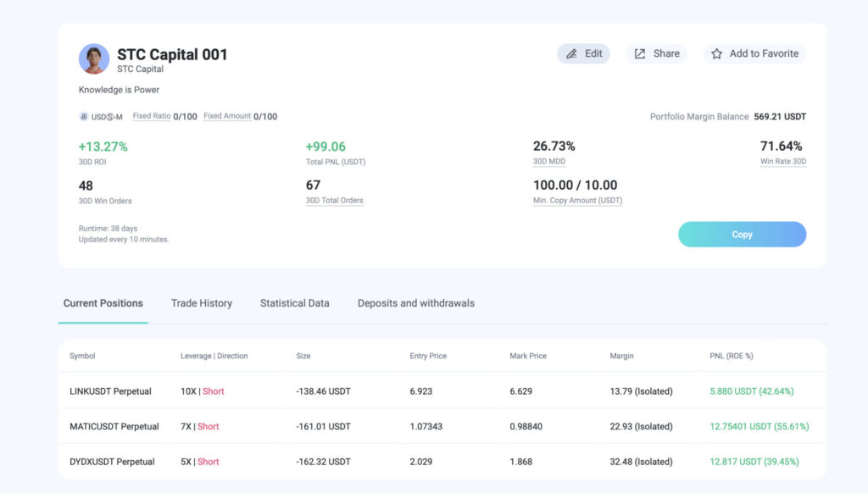Click the star icon to favorite
The width and height of the screenshot is (868, 493).
[716, 53]
